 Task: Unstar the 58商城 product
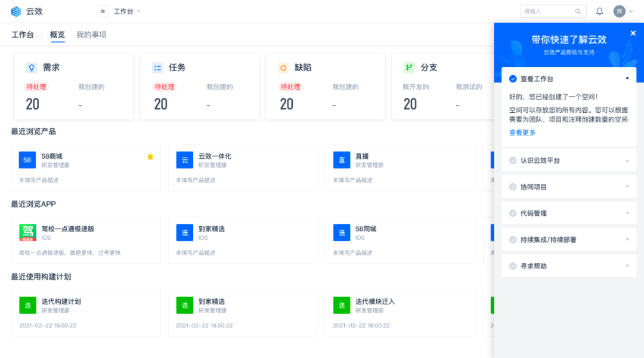click(x=150, y=156)
